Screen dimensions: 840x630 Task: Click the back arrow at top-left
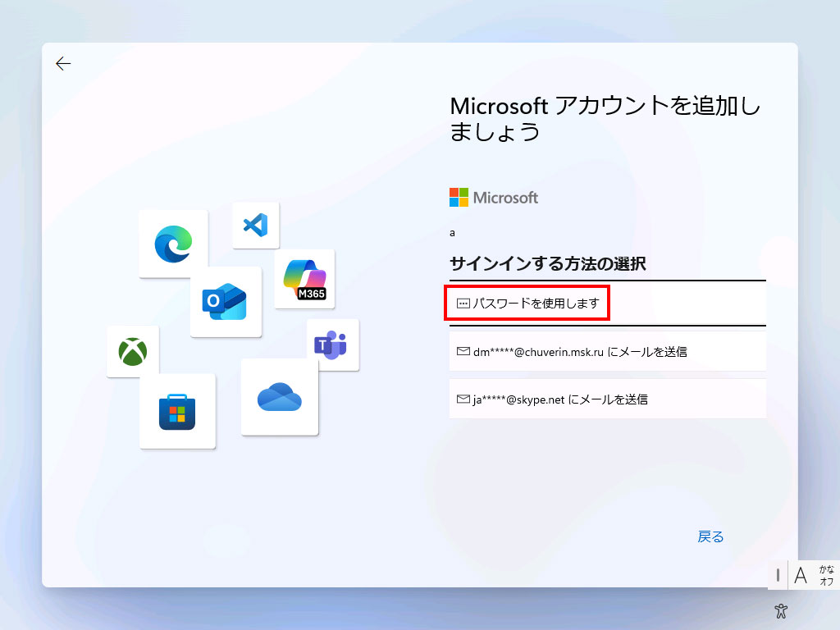63,64
